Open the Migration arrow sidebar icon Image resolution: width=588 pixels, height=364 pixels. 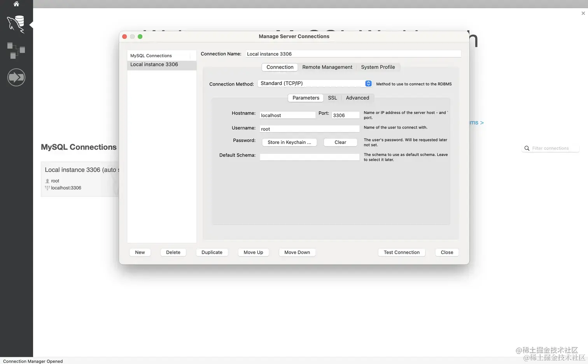[16, 77]
